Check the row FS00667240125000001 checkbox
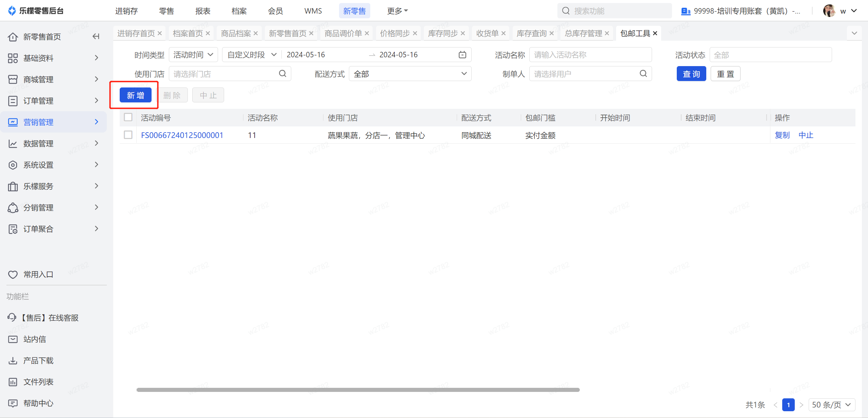Viewport: 868px width, 418px height. coord(128,135)
